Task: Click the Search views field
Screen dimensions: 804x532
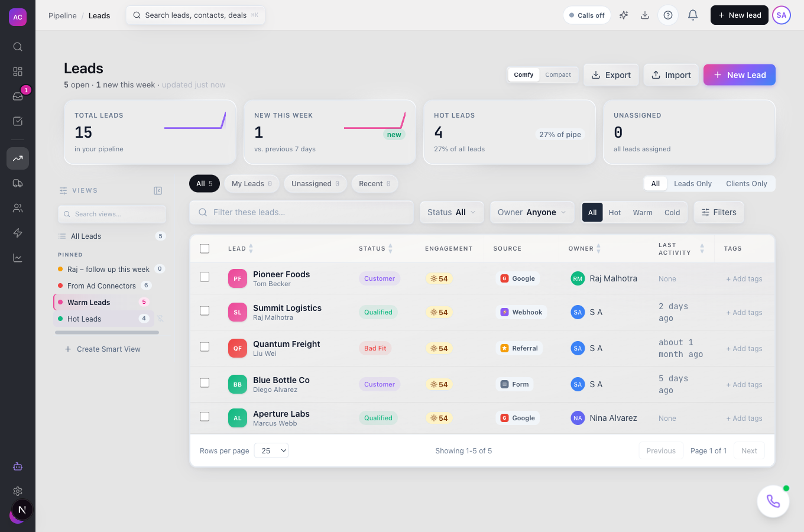Action: coord(112,214)
